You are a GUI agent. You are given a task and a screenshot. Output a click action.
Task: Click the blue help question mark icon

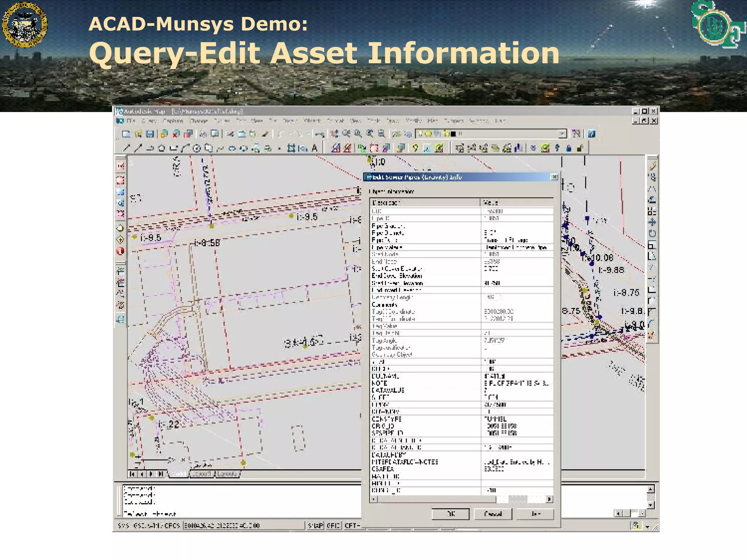tap(591, 134)
